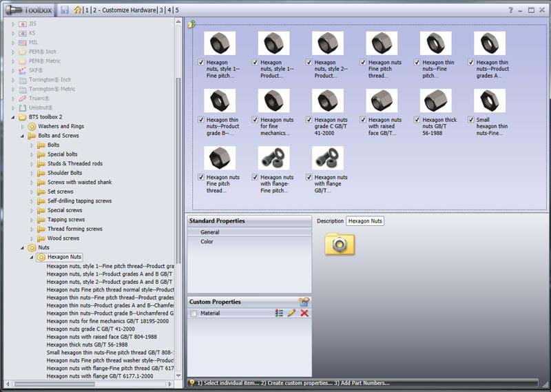Delete Material property with red X

pos(304,313)
